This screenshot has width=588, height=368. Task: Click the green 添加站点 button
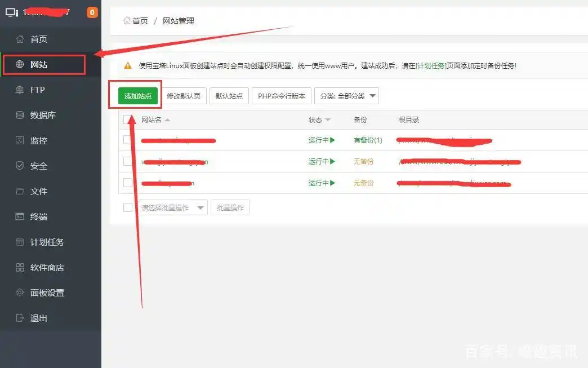click(138, 96)
